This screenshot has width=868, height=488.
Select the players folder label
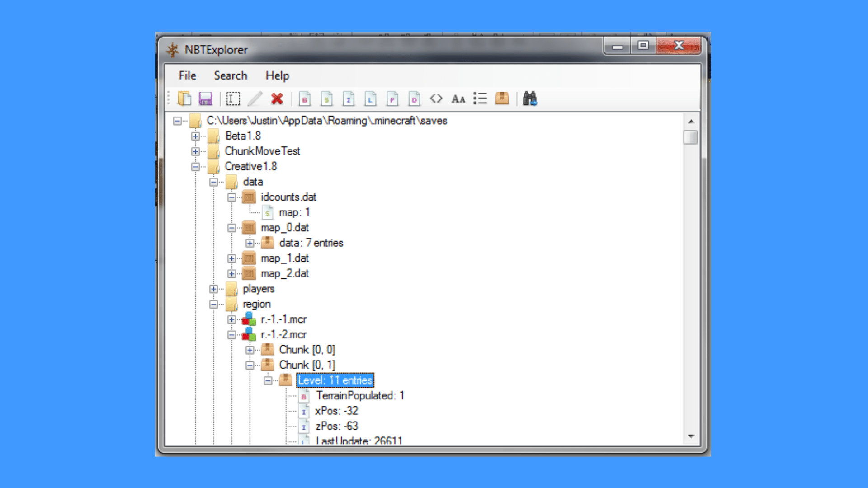point(259,289)
